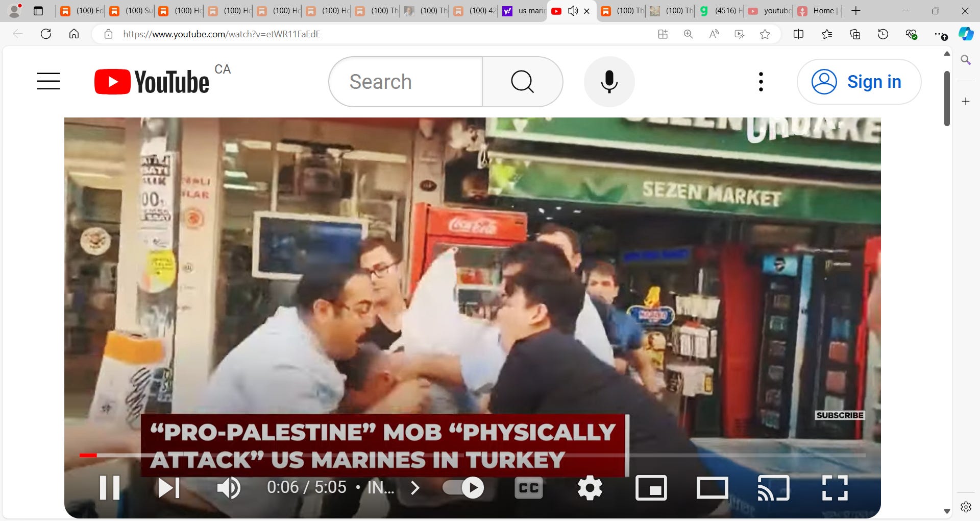The width and height of the screenshot is (980, 521).
Task: Click the SUBSCRIBE watermark on video
Action: [840, 415]
